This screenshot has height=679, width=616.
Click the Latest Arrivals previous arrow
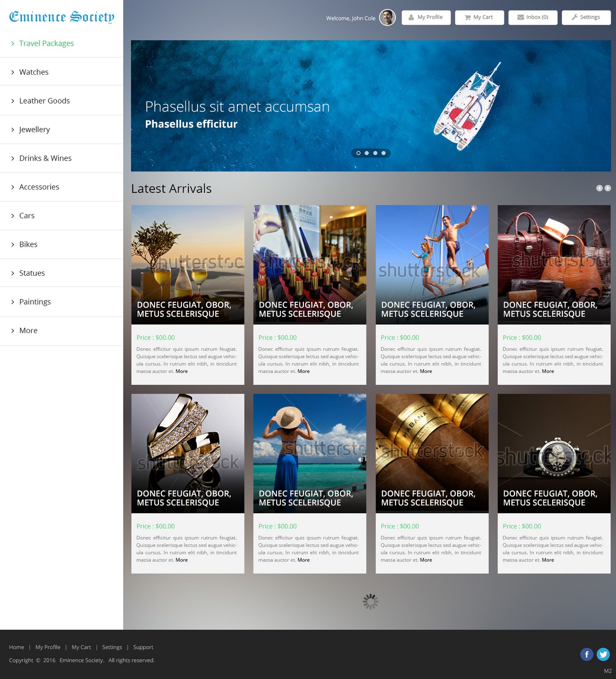click(x=599, y=188)
